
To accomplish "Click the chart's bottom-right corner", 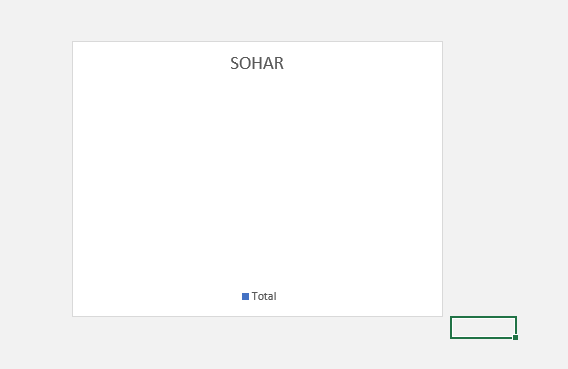I will pos(442,316).
